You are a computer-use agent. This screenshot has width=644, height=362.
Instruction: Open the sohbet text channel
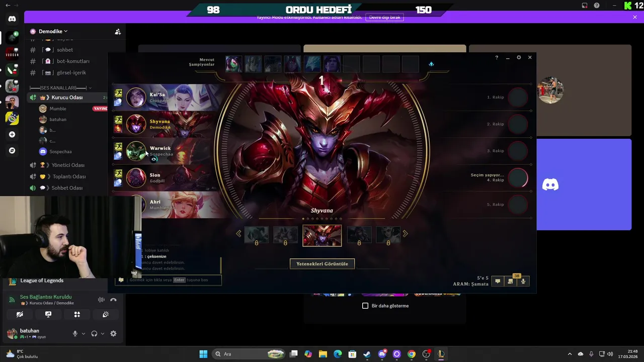pos(65,50)
